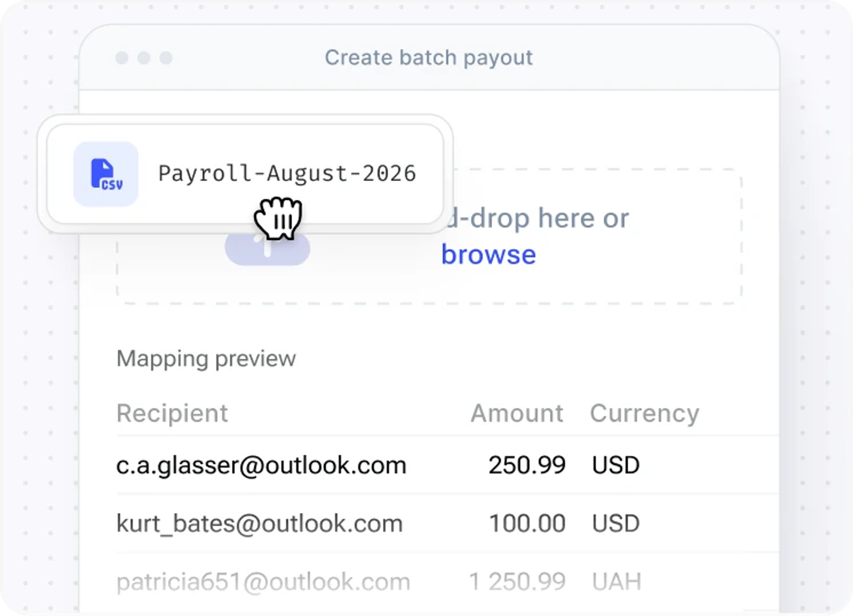Select the Payroll-August-2026 file name
The height and width of the screenshot is (616, 853).
(x=287, y=174)
